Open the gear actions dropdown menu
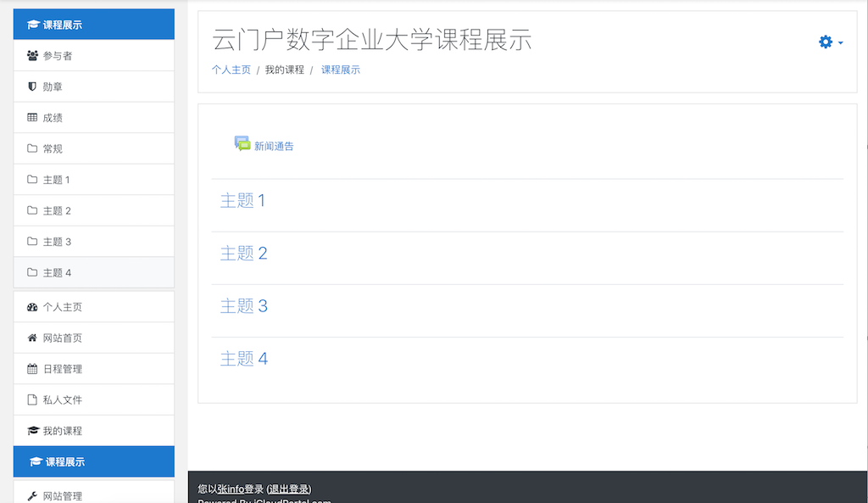The image size is (868, 503). pos(830,42)
